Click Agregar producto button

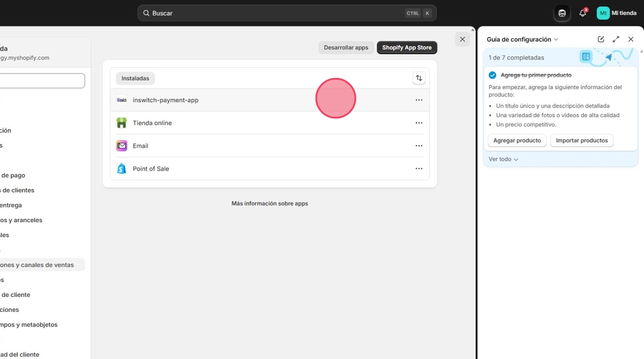(x=517, y=140)
